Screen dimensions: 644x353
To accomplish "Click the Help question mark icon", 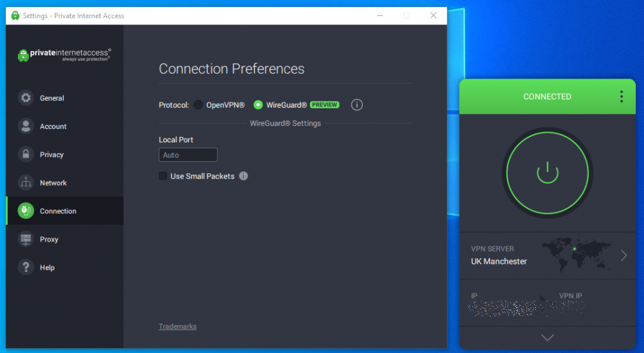I will (x=25, y=267).
